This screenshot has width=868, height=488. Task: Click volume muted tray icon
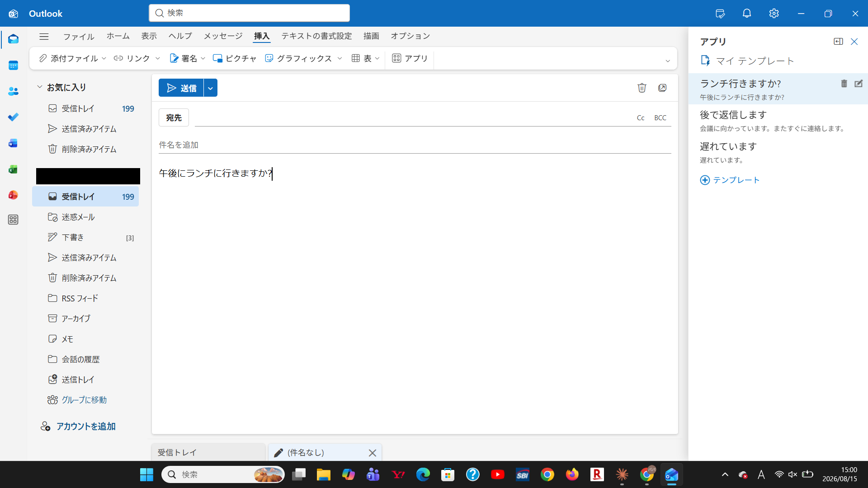[793, 474]
